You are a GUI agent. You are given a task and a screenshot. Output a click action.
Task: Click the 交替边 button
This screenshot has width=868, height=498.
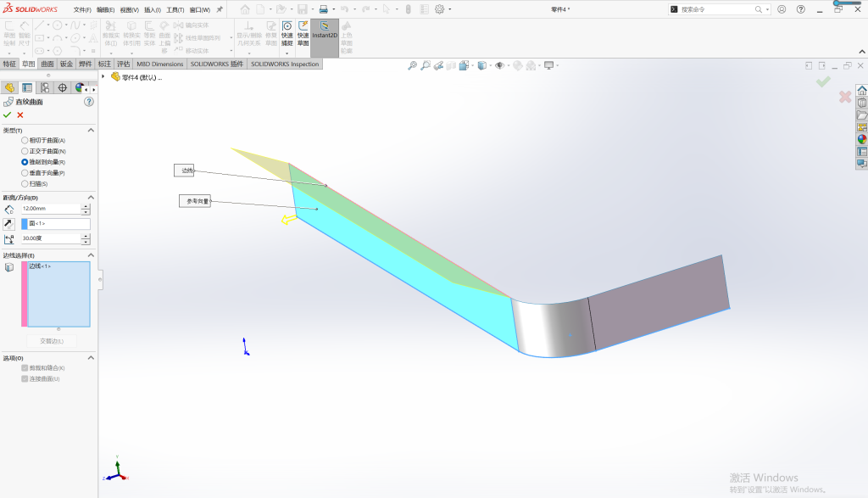tap(52, 341)
